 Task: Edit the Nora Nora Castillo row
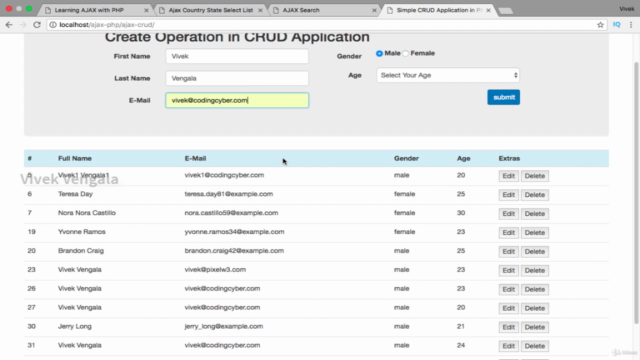[x=509, y=214]
